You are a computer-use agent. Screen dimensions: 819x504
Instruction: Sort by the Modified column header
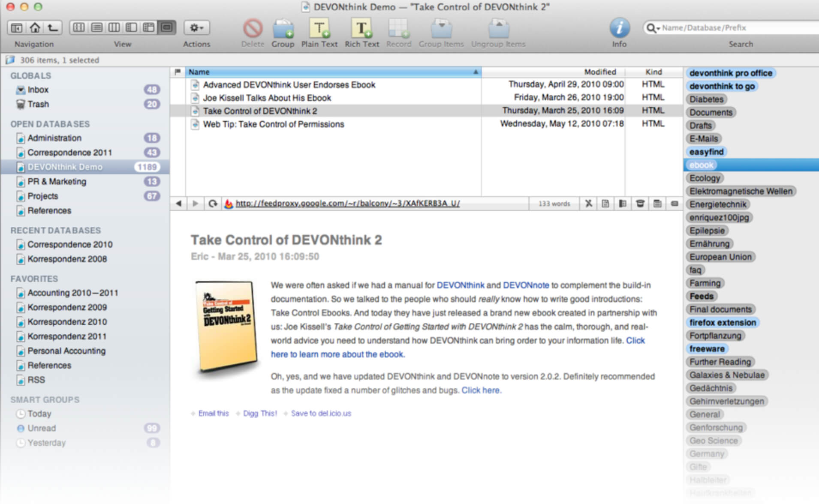[554, 72]
